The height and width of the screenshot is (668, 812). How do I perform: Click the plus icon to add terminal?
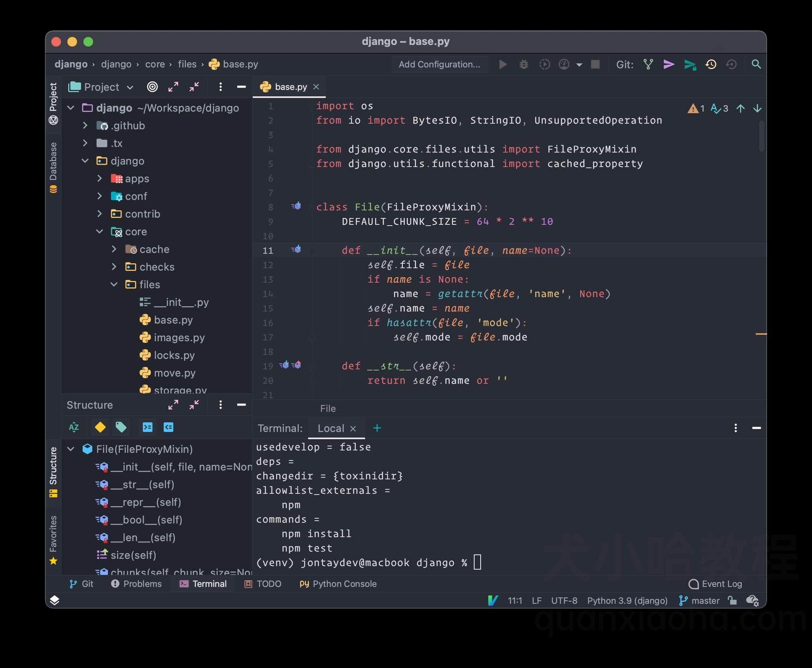coord(376,428)
